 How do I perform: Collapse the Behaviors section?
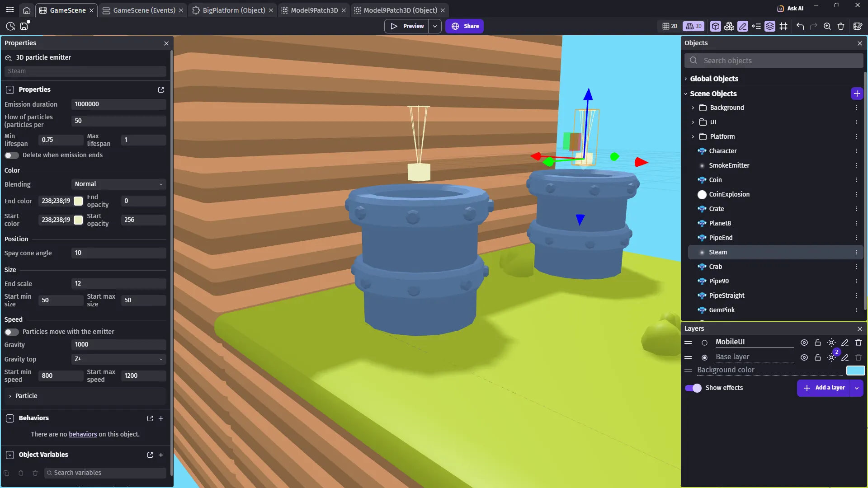click(10, 418)
